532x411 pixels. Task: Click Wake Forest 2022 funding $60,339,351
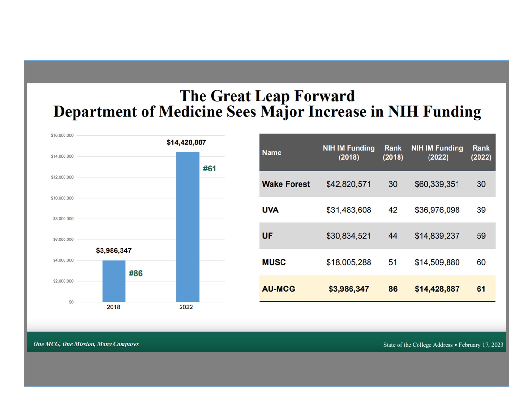point(437,184)
